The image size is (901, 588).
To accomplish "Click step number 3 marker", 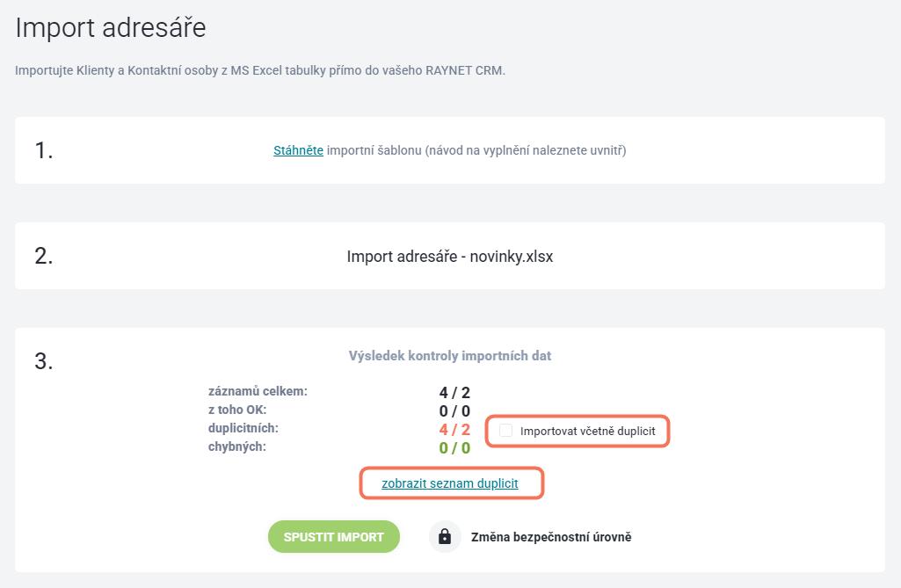I will point(44,361).
